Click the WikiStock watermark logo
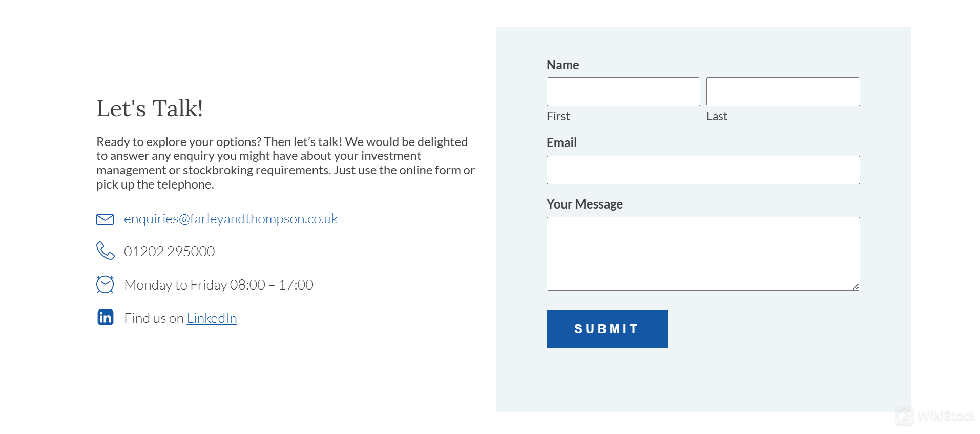 (935, 416)
